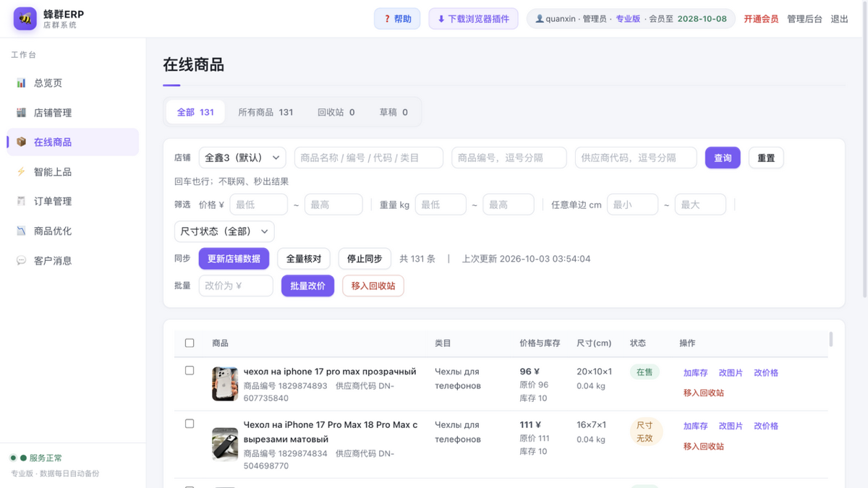
Task: Open 总览页 in the sidebar
Action: 73,83
